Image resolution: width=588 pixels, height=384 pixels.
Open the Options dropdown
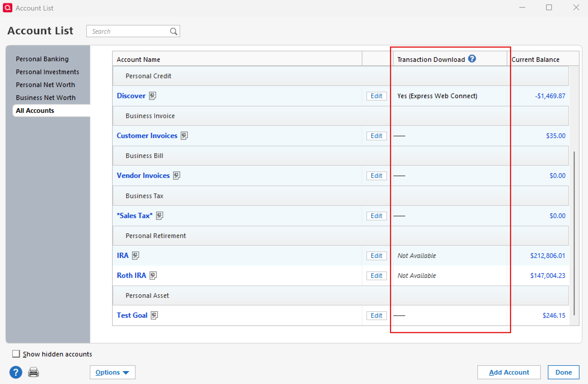112,372
